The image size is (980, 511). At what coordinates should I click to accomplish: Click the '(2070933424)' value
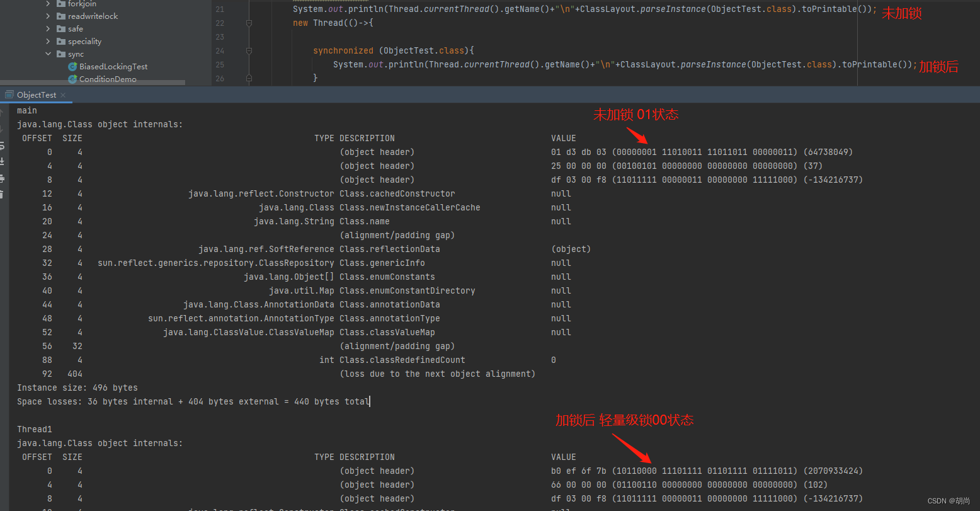coord(833,471)
